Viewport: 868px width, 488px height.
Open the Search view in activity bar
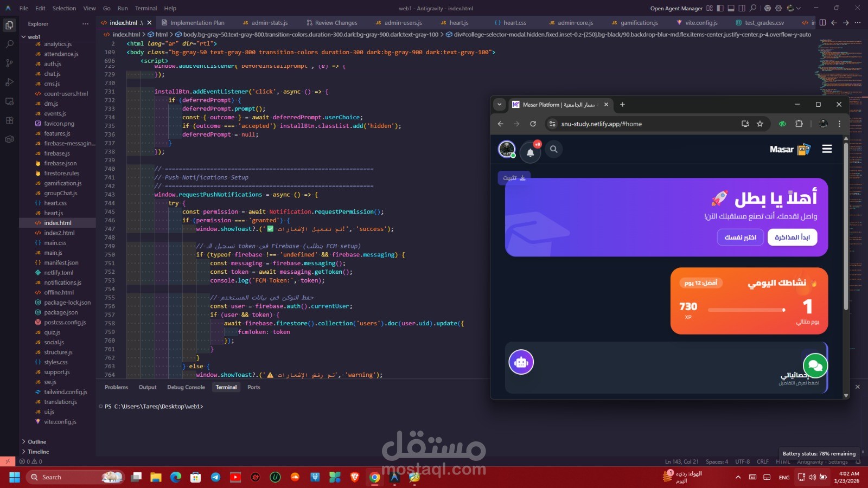[x=9, y=44]
